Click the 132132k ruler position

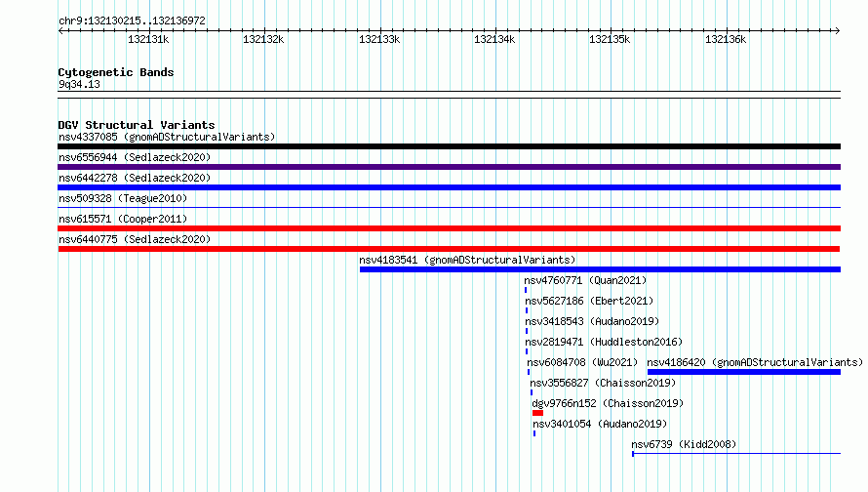pos(263,39)
